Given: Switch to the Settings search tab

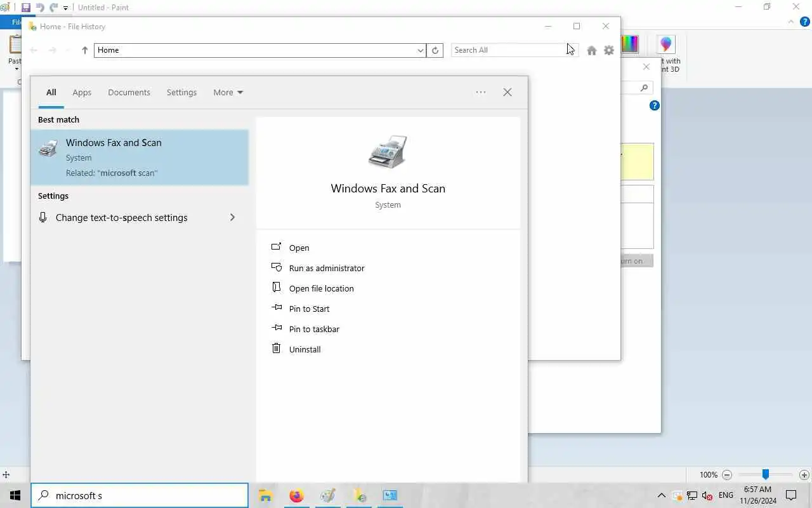Looking at the screenshot, I should tap(181, 93).
